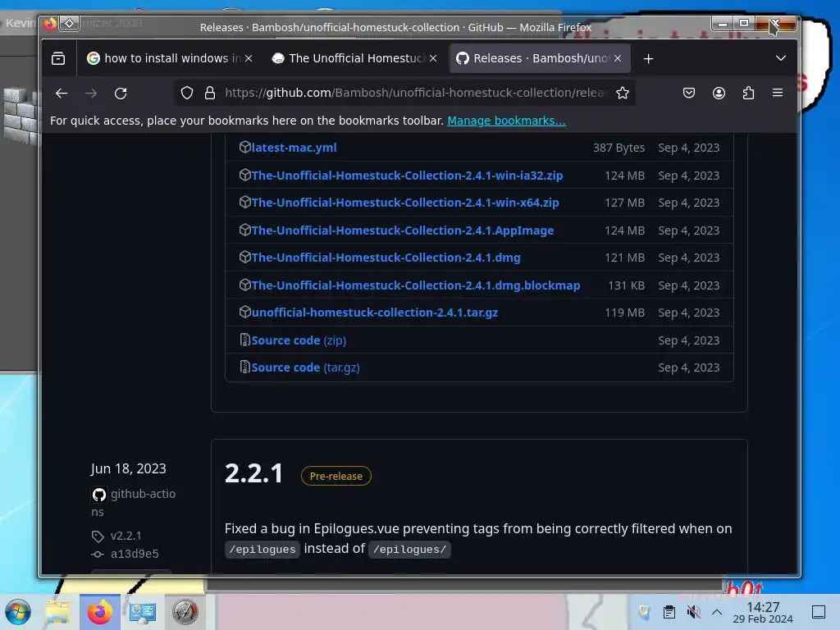840x630 pixels.
Task: Download the win-x64.zip release asset
Action: (405, 203)
